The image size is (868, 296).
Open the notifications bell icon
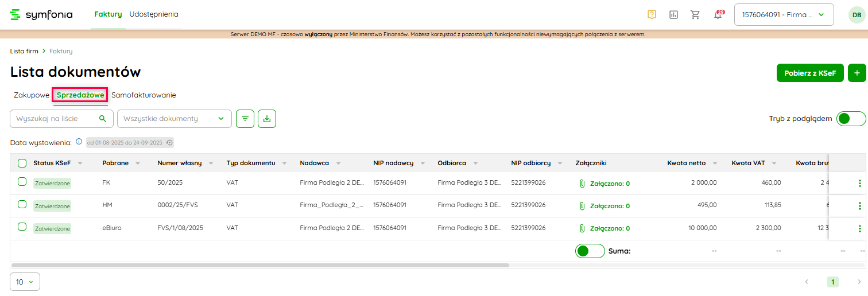718,15
